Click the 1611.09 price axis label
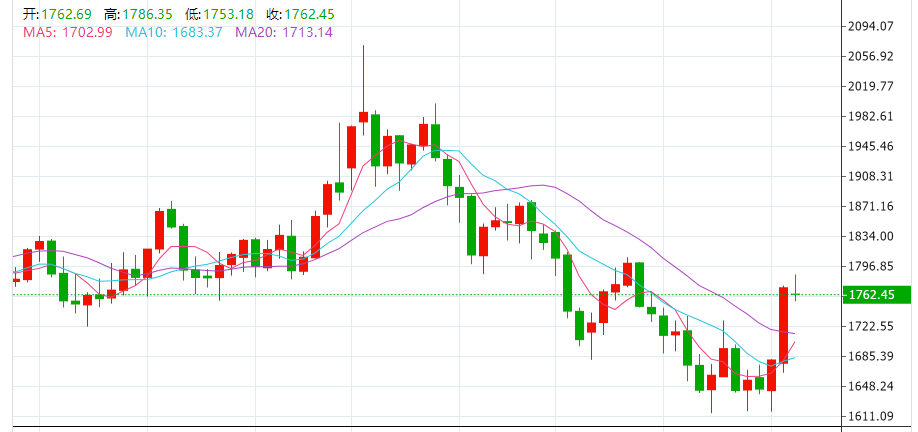The height and width of the screenshot is (432, 918). click(871, 416)
